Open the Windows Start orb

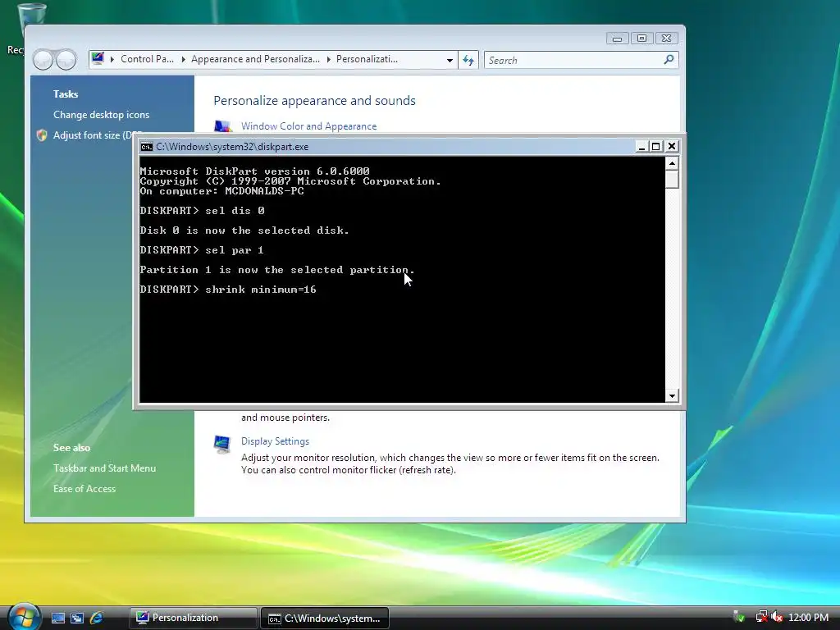pos(24,616)
